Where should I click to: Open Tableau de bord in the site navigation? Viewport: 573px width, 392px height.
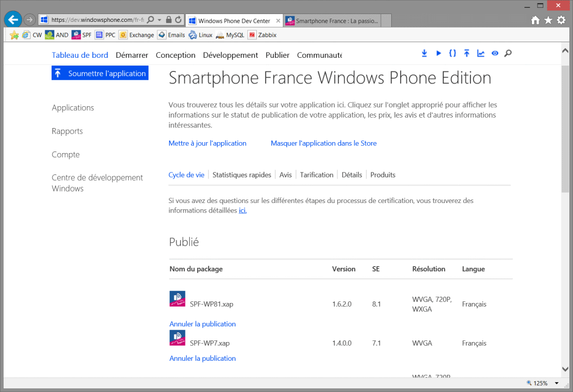click(80, 55)
